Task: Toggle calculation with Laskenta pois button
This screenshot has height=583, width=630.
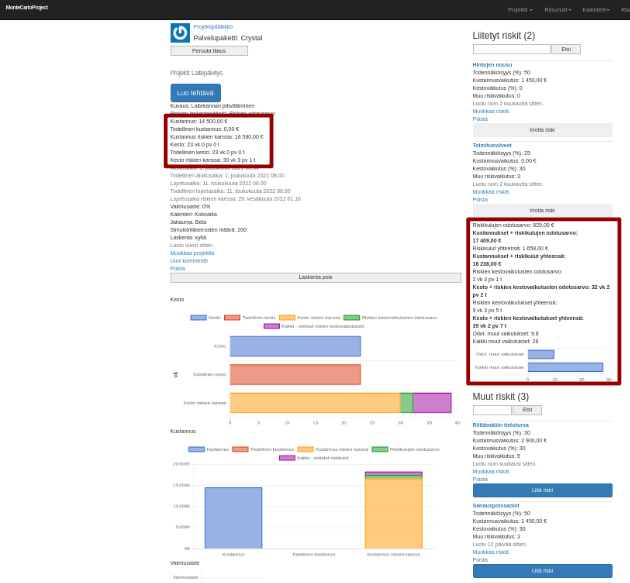Action: coord(315,277)
